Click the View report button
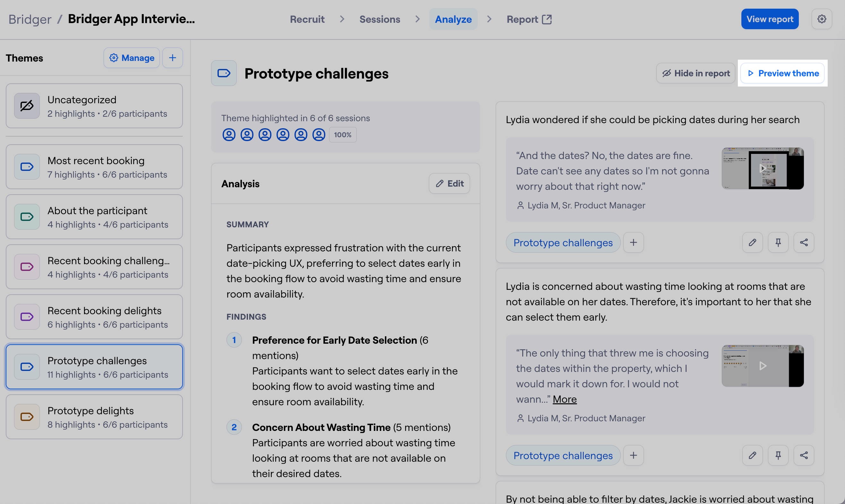 770,19
